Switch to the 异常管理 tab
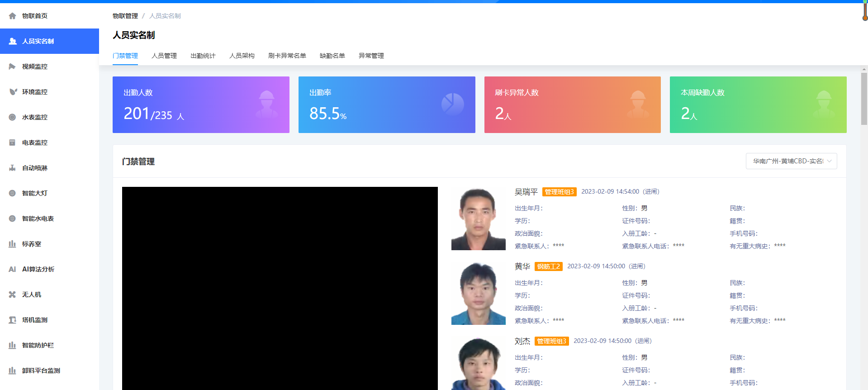 tap(371, 56)
